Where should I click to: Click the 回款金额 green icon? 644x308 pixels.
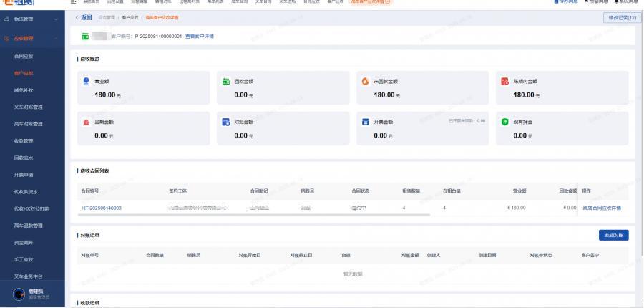tap(226, 81)
